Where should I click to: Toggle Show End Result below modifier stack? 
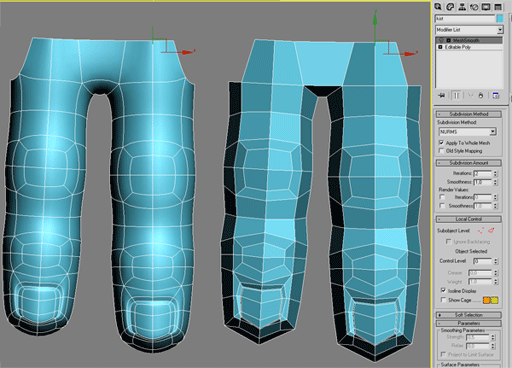456,96
